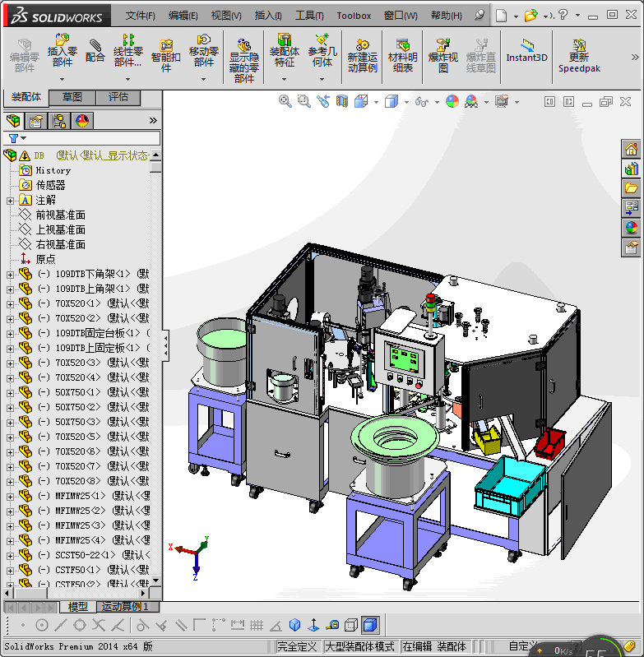The image size is (644, 657).
Task: Expand 109DTB固定台板<1> tree node
Action: (x=10, y=334)
